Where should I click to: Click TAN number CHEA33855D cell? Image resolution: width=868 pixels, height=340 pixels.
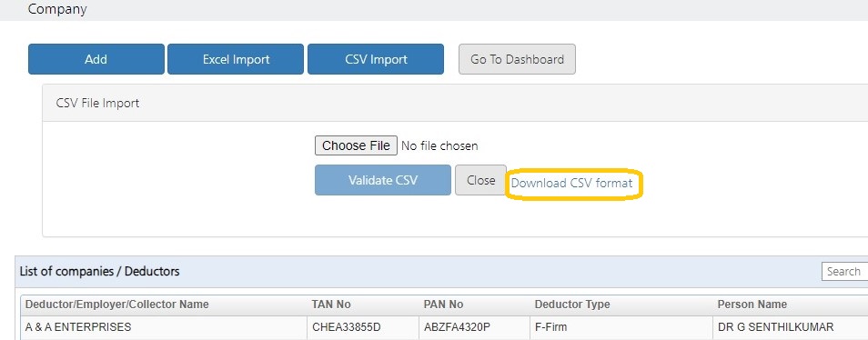347,327
